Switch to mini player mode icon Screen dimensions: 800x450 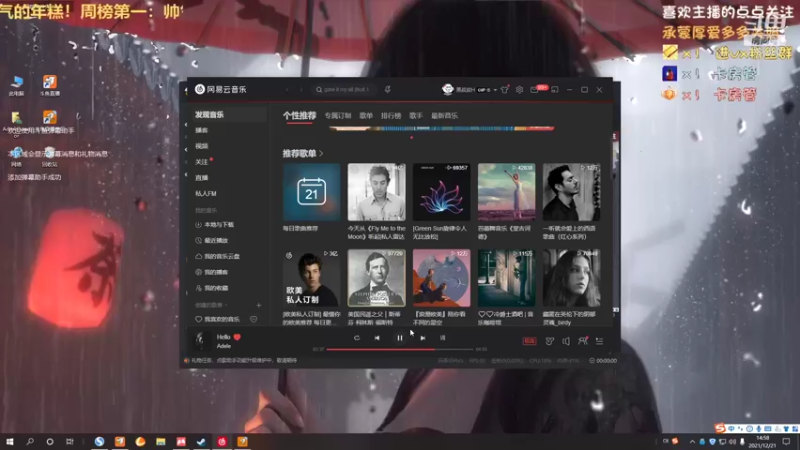pyautogui.click(x=555, y=90)
